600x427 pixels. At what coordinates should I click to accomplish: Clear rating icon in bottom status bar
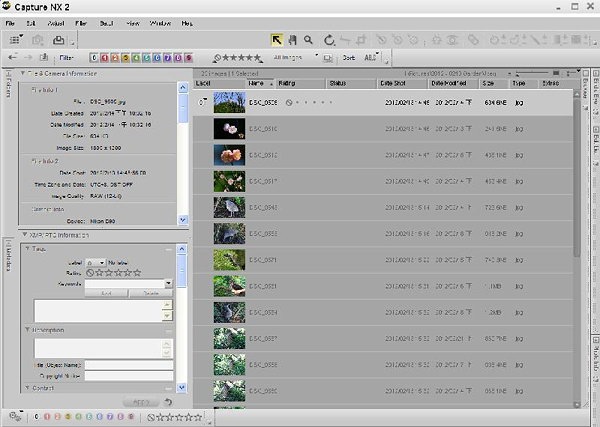click(x=151, y=417)
